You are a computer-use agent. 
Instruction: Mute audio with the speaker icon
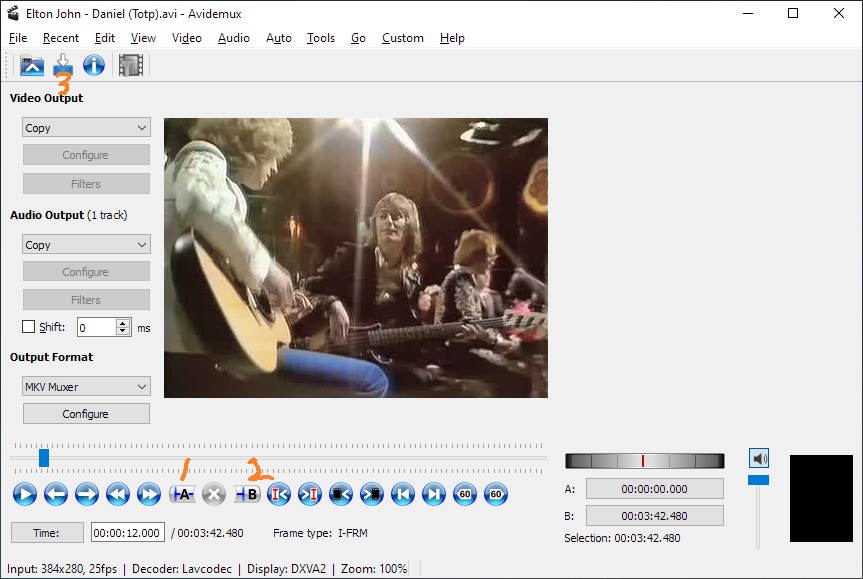[x=759, y=458]
